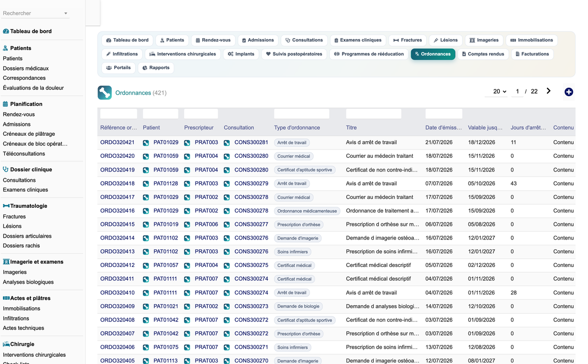
Task: Open the Immobilisations top tab
Action: click(532, 40)
